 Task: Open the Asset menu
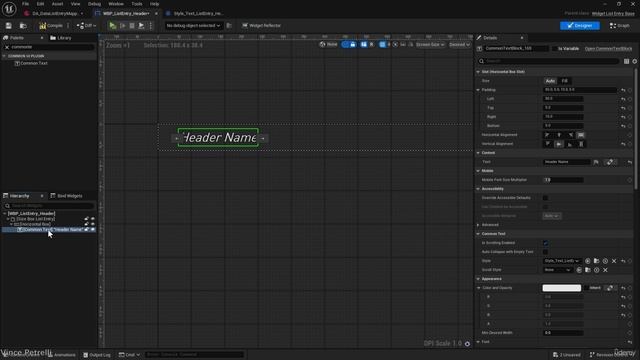click(x=57, y=4)
